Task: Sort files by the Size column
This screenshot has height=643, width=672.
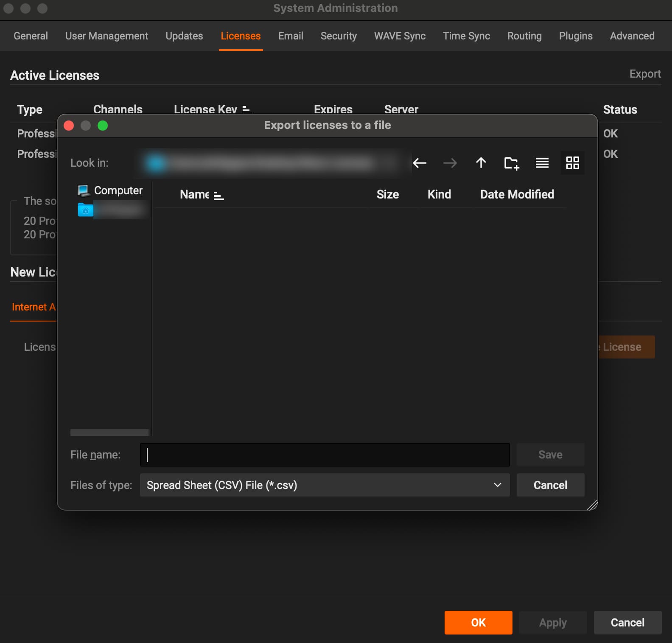Action: coord(388,195)
